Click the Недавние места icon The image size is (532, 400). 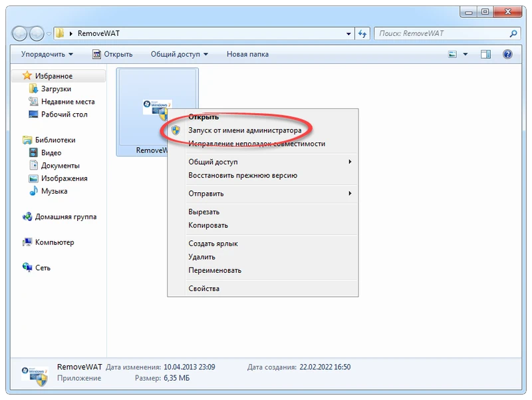coord(33,102)
